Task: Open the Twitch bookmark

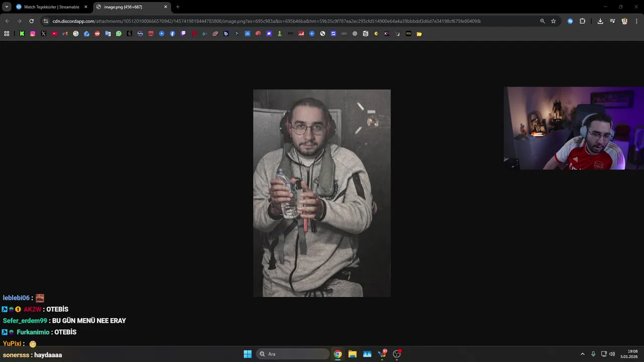Action: [x=183, y=34]
